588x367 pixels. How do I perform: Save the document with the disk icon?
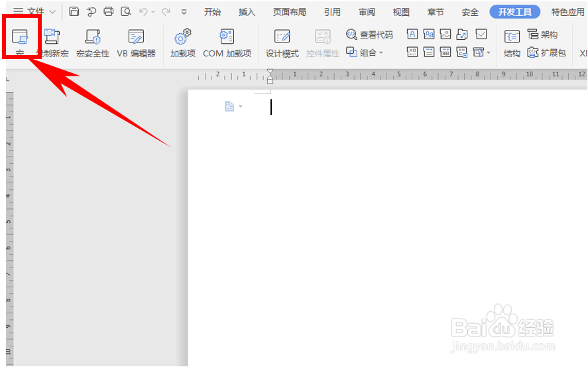click(74, 12)
